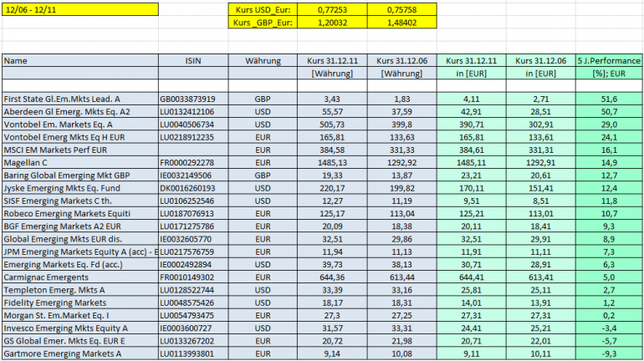The image size is (644, 361).
Task: Select 'BGF Emerging Markets A2 EUR' cell
Action: 80,226
